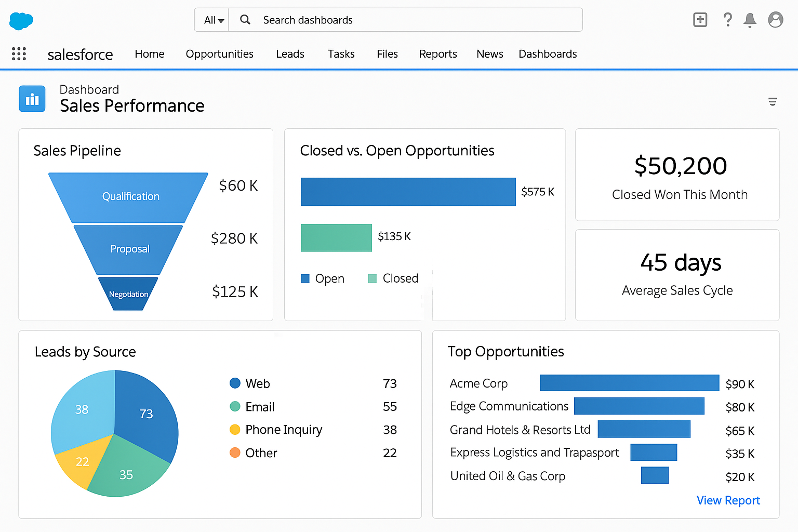The height and width of the screenshot is (532, 798).
Task: Click the Phone Inquiry yellow dot
Action: [x=235, y=430]
